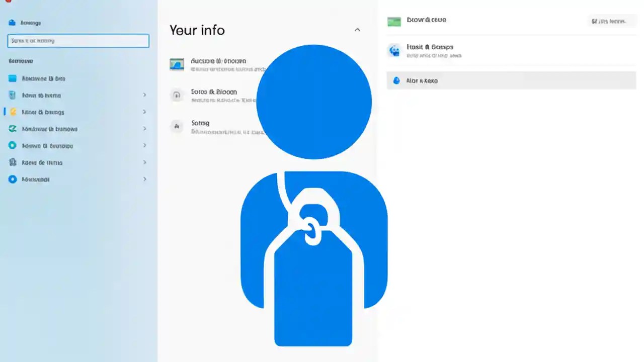Open the battery-style Power sidebar icon
The width and height of the screenshot is (644, 362).
(12, 95)
